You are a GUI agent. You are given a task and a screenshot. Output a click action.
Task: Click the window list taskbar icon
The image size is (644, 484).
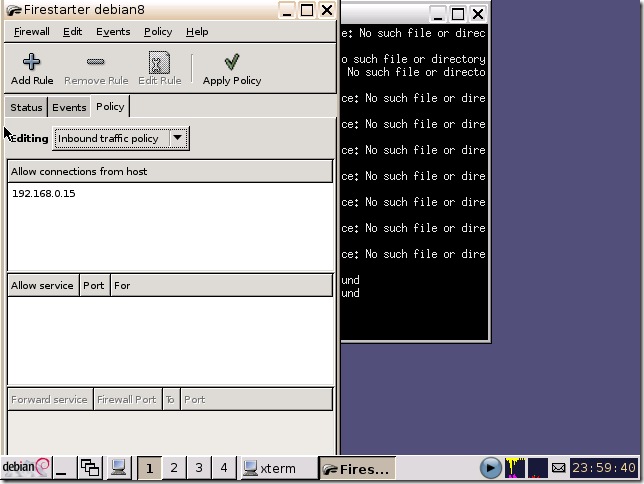90,468
